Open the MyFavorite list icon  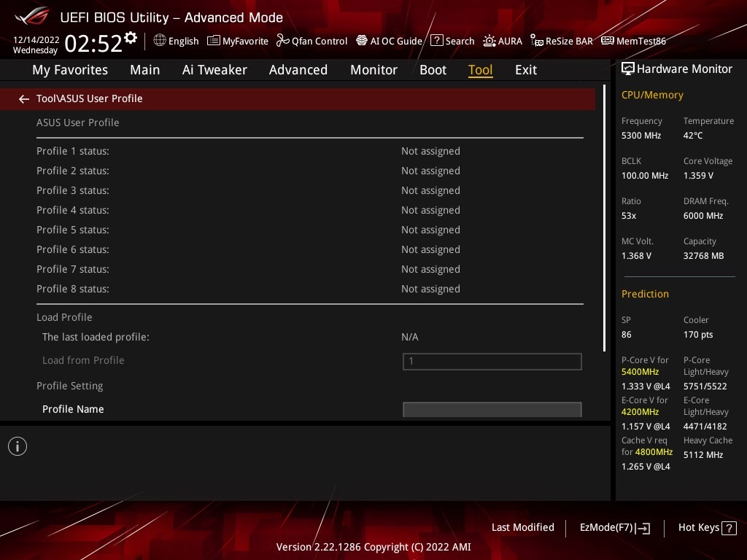coord(214,41)
